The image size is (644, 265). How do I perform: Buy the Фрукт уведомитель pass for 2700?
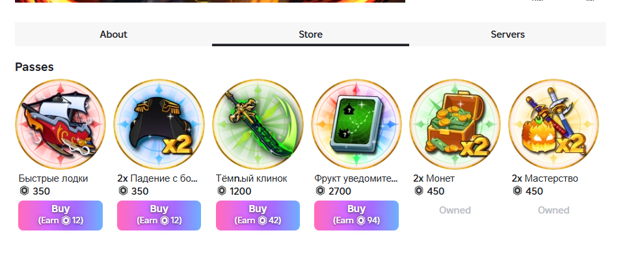(x=356, y=216)
